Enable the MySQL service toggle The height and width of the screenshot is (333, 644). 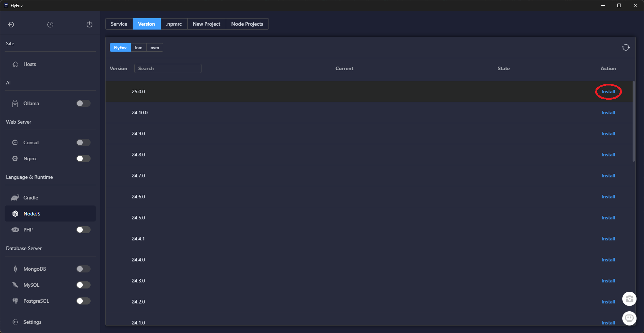[83, 285]
